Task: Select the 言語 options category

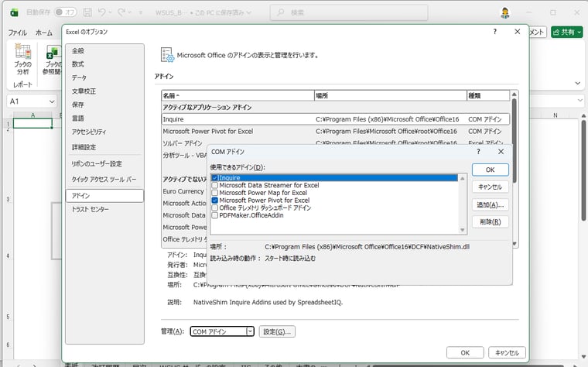Action: (104, 118)
